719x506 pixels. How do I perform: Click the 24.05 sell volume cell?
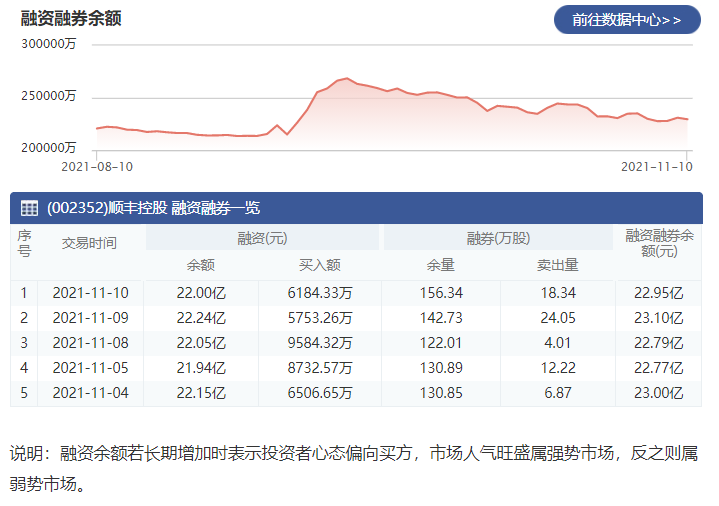pos(558,318)
